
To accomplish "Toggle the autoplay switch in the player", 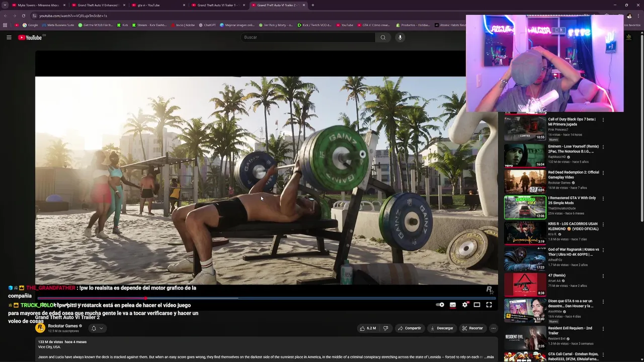I will coord(440,305).
